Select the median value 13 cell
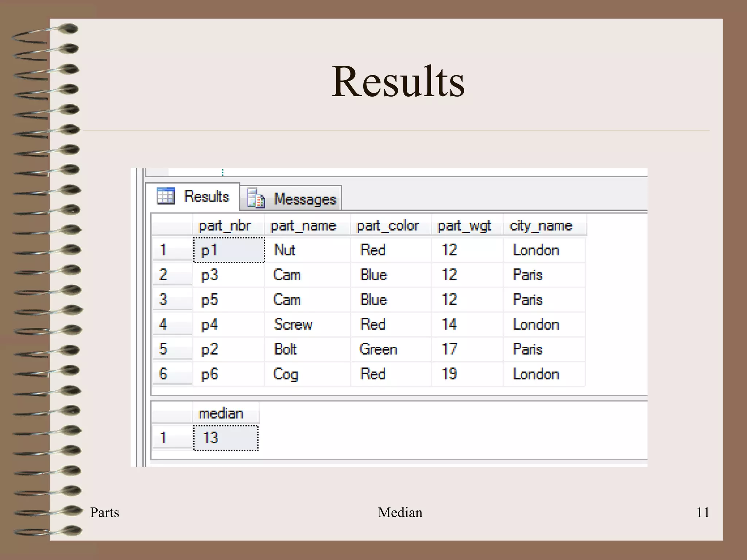747x560 pixels. (225, 438)
